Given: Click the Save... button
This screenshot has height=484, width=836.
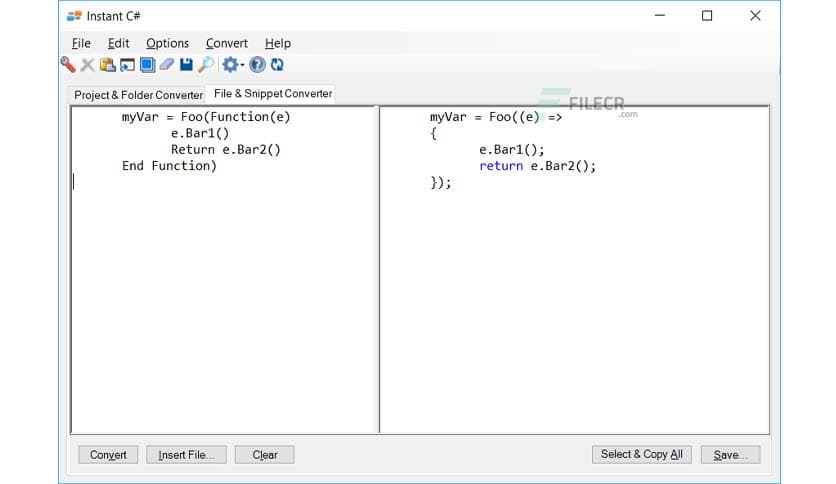Looking at the screenshot, I should pos(730,455).
